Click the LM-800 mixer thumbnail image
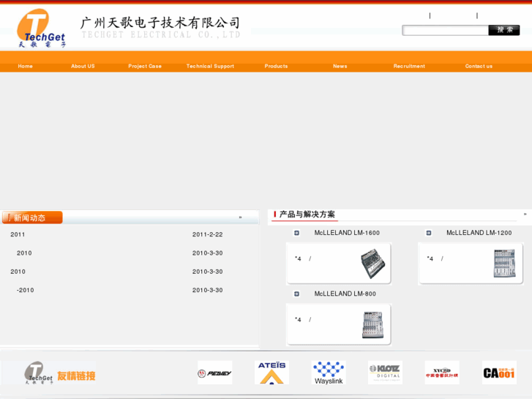Viewport: 532px width, 399px height. (x=372, y=324)
